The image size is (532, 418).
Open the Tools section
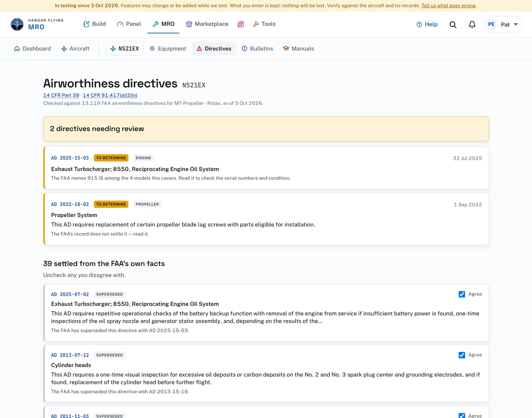point(264,24)
